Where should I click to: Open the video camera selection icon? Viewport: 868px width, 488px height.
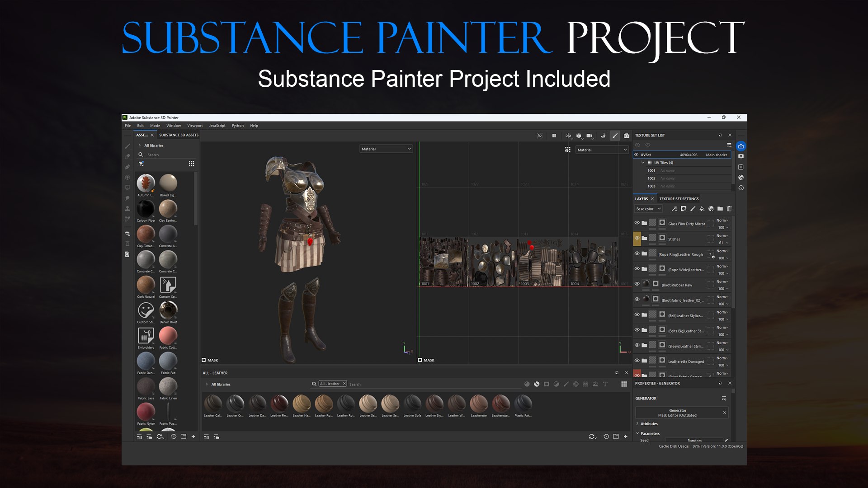590,136
